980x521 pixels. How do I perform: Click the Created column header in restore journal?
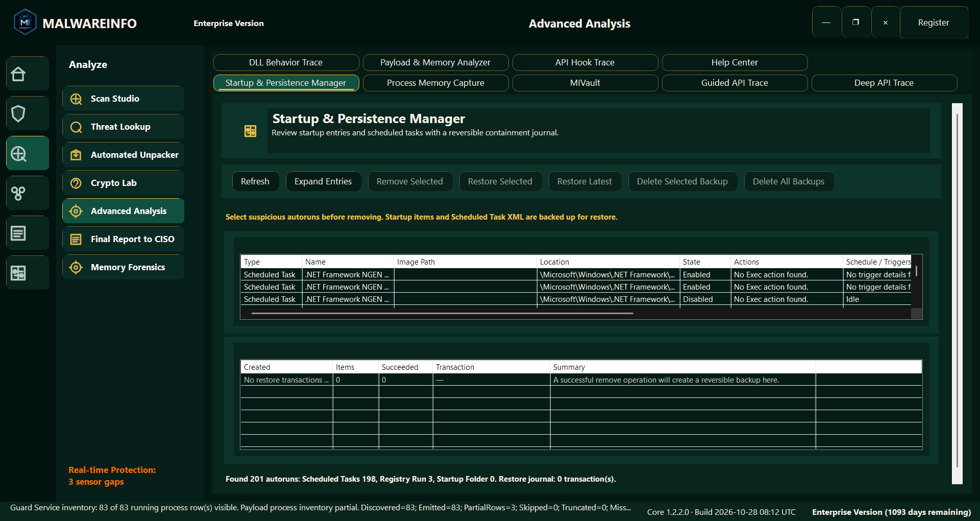coord(286,367)
